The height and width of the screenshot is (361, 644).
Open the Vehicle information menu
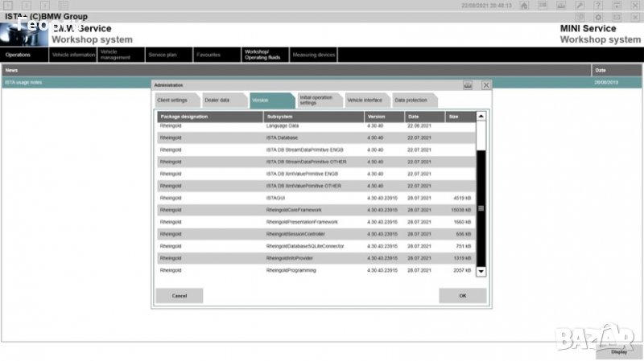pyautogui.click(x=72, y=55)
